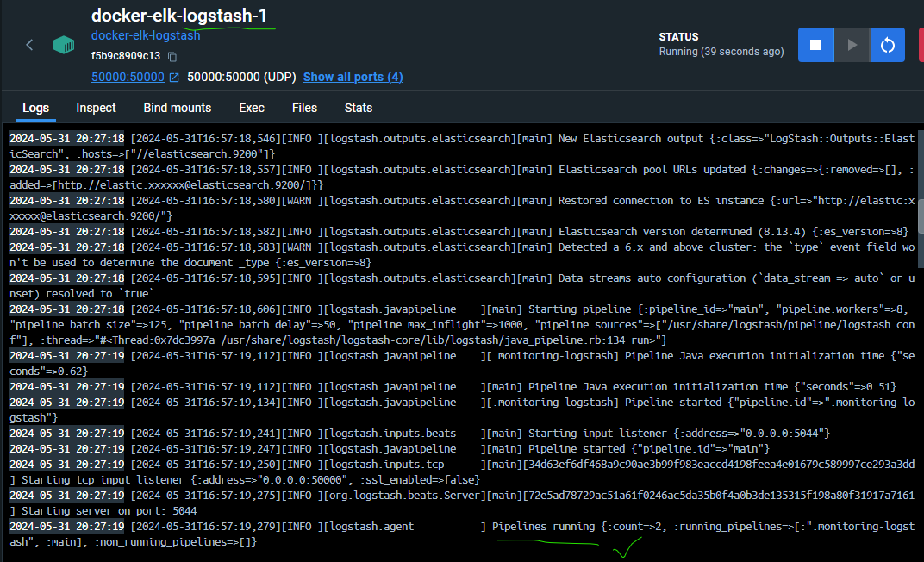Stop the running container

pos(815,45)
